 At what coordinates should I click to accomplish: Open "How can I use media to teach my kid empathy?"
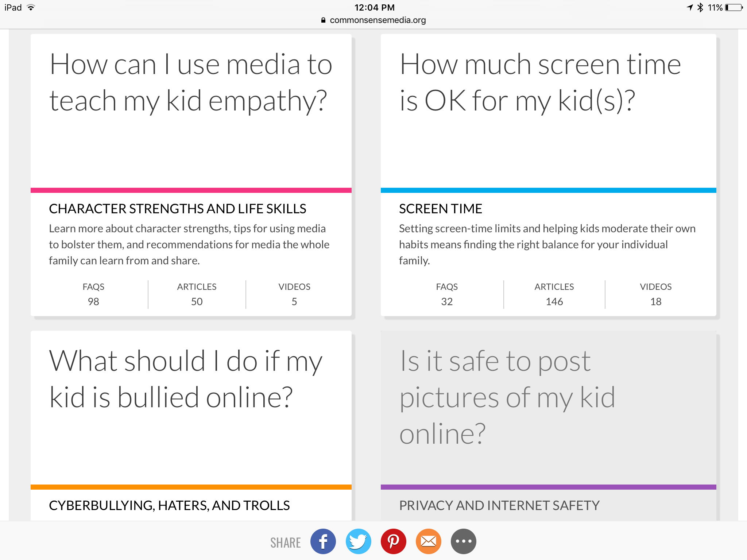[190, 82]
